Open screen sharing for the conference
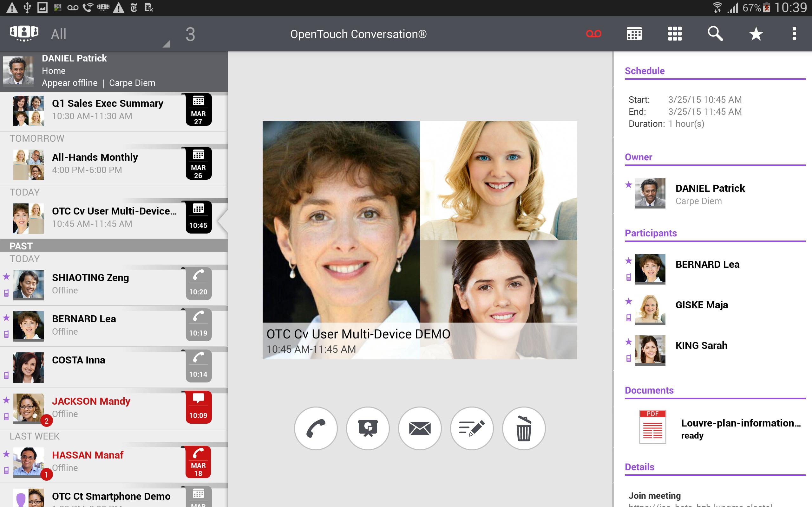Viewport: 812px width, 507px height. coord(368,428)
